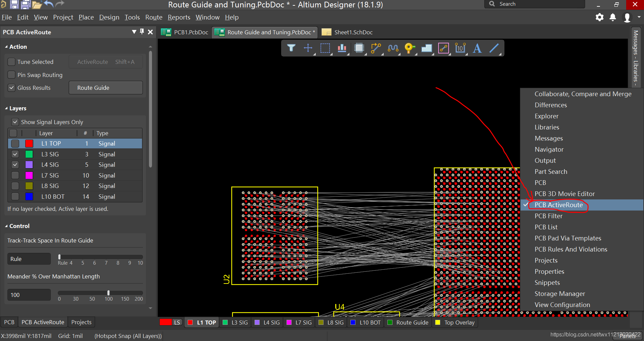Select the Place Polygon Pour tool

click(x=426, y=48)
